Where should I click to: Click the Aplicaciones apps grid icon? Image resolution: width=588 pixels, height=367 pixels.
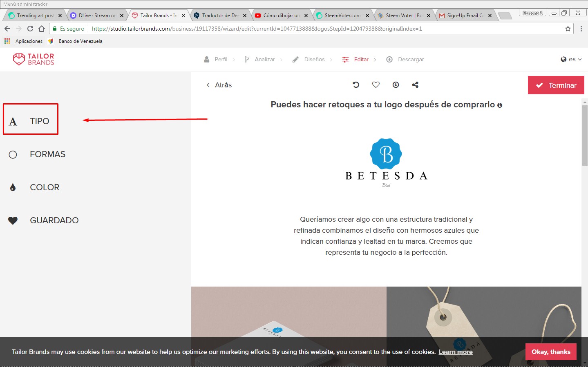click(x=7, y=41)
